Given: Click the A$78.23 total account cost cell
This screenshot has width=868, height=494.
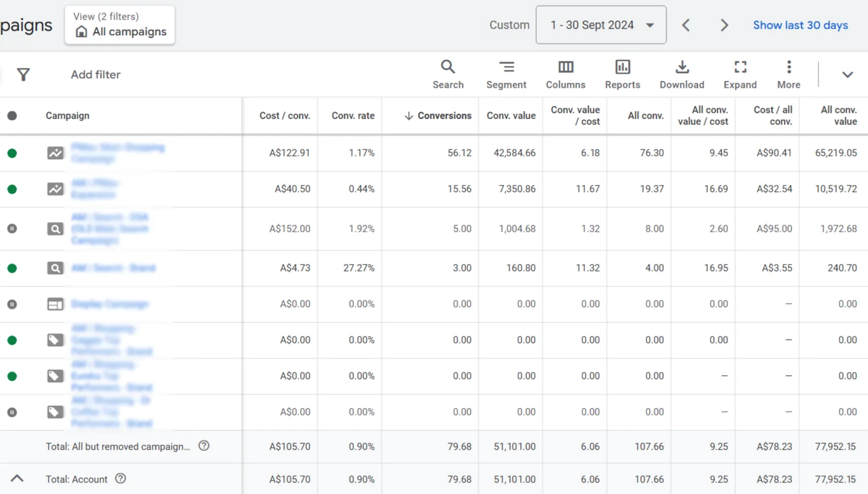Looking at the screenshot, I should click(774, 479).
